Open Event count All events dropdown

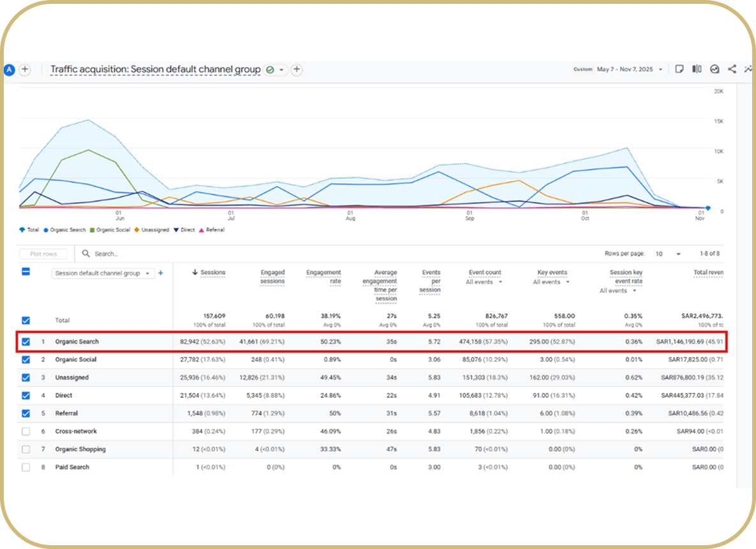484,282
